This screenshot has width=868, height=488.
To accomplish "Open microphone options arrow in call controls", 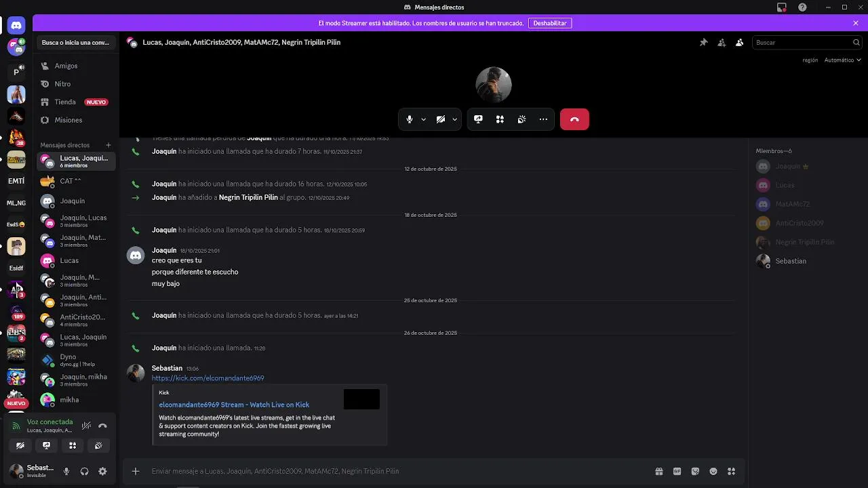I will click(424, 119).
